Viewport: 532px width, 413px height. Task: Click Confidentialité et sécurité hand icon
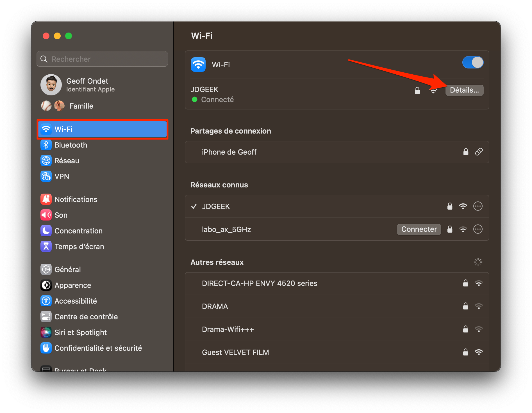click(x=46, y=348)
